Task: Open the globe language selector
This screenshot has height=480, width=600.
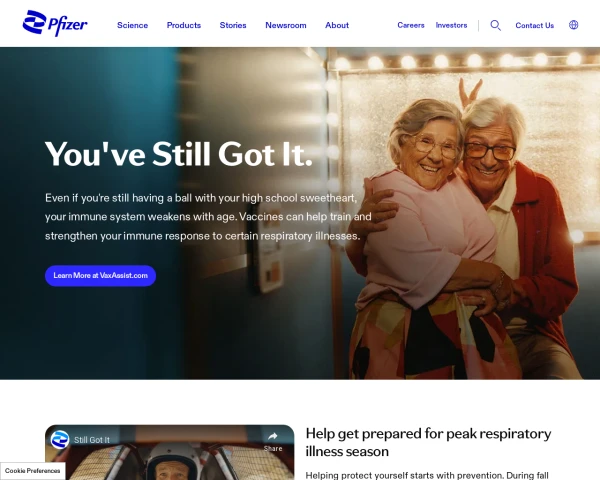Action: coord(573,25)
